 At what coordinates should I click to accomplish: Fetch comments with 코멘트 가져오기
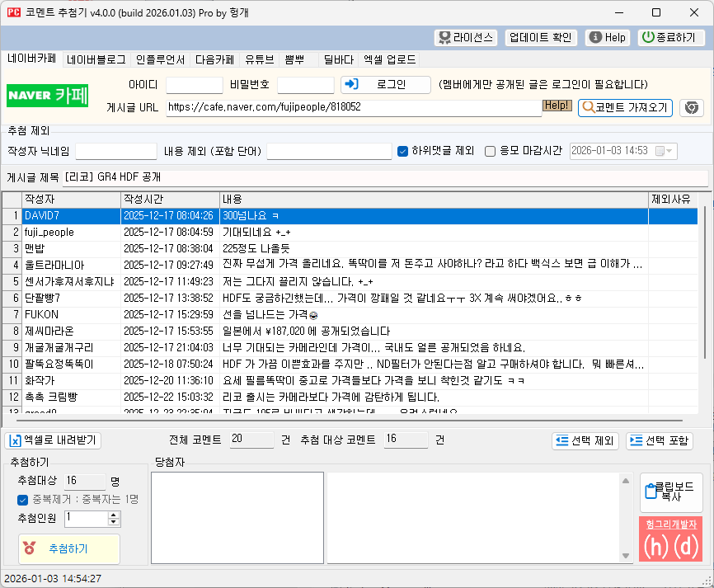[x=625, y=107]
